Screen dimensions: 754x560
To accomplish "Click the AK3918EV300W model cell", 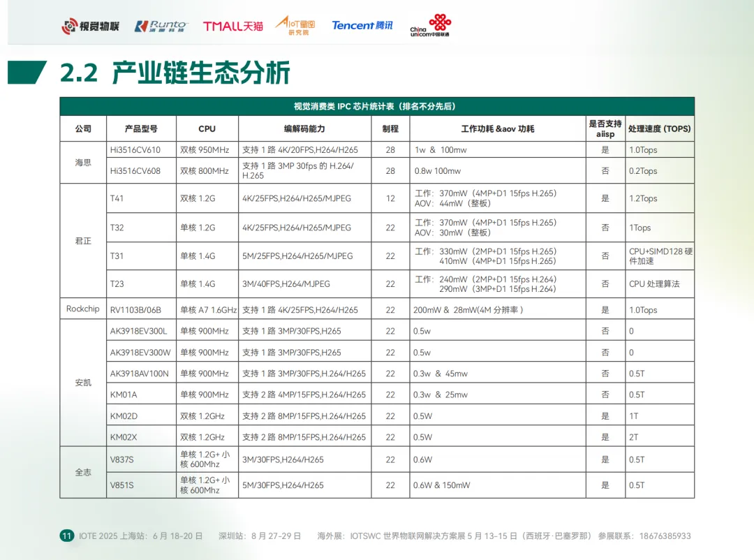I will coord(141,352).
